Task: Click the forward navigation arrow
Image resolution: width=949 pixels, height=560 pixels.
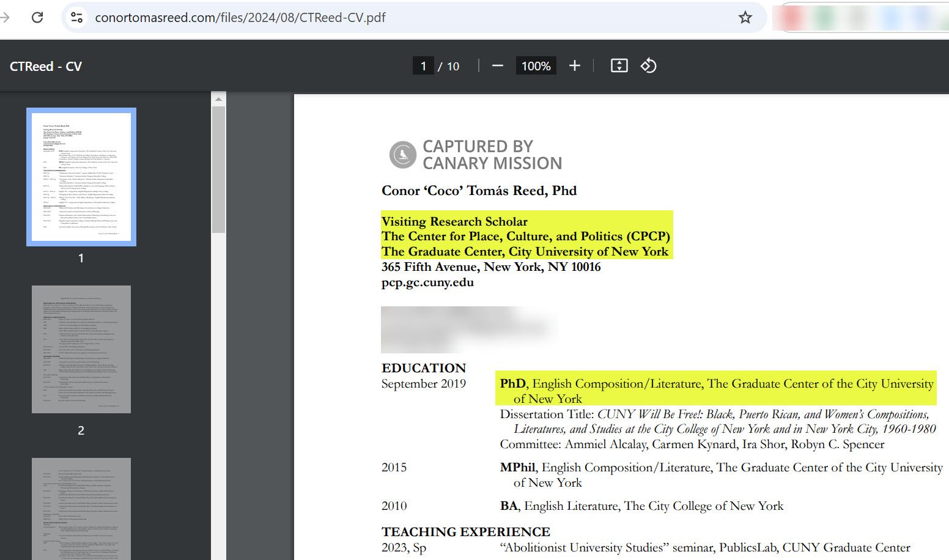Action: (6, 17)
